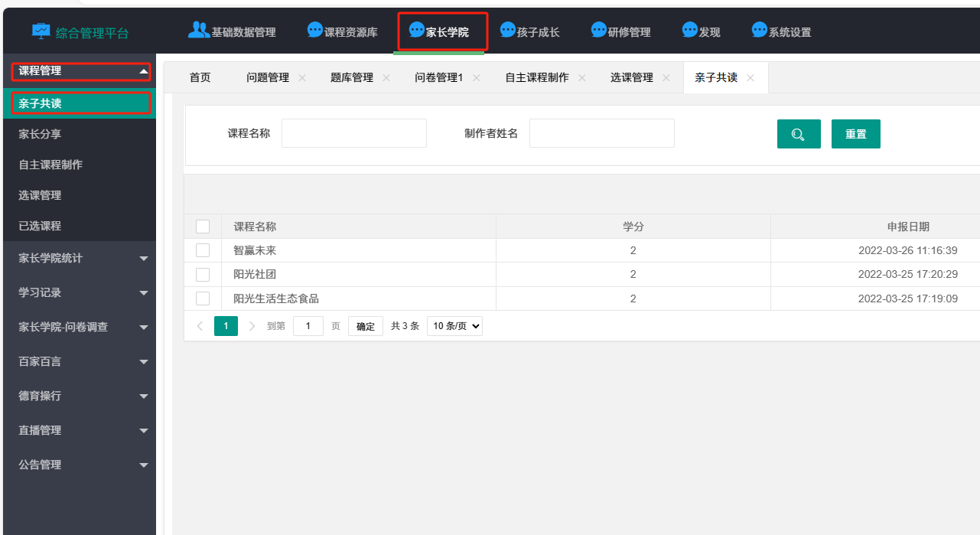The image size is (980, 535).
Task: Expand the 家长学院-问卷调查 menu arrow
Action: [144, 328]
